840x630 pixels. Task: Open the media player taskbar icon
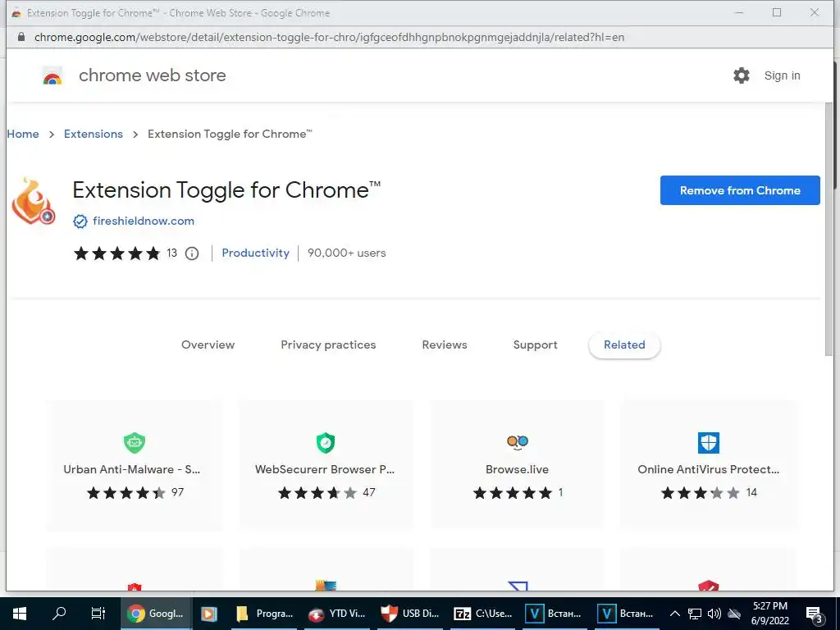click(x=209, y=614)
